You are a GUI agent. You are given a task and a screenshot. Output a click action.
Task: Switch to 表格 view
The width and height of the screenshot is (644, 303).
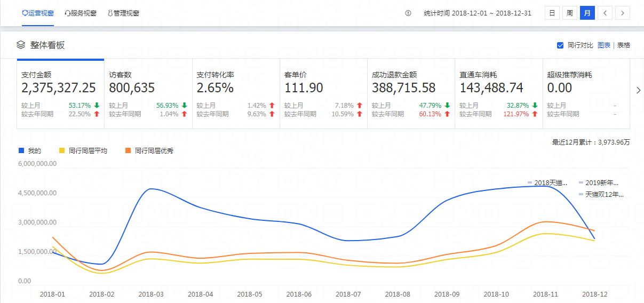point(624,45)
